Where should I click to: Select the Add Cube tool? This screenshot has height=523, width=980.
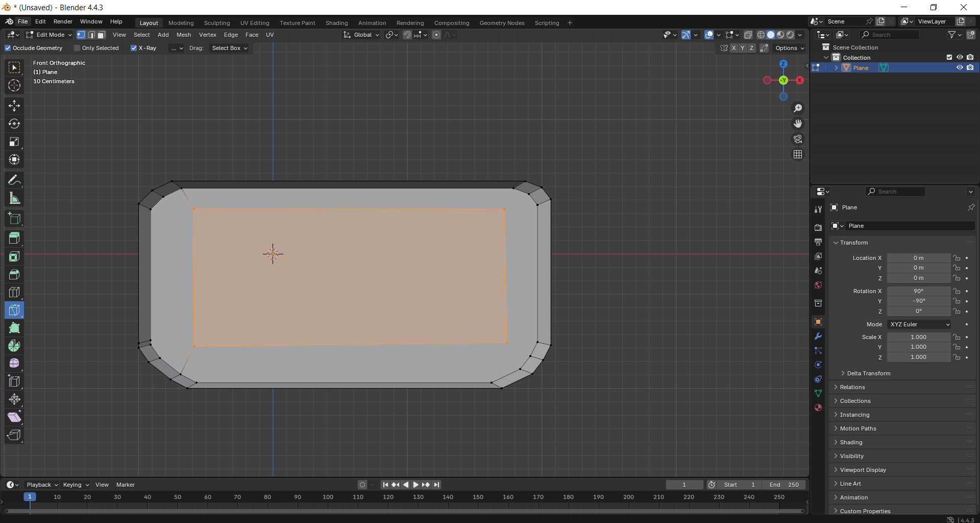pos(14,219)
